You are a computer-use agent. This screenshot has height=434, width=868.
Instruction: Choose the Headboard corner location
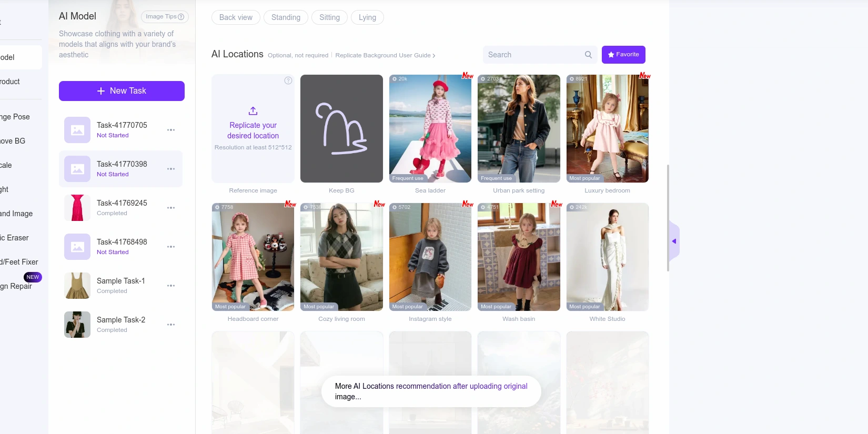coord(253,257)
